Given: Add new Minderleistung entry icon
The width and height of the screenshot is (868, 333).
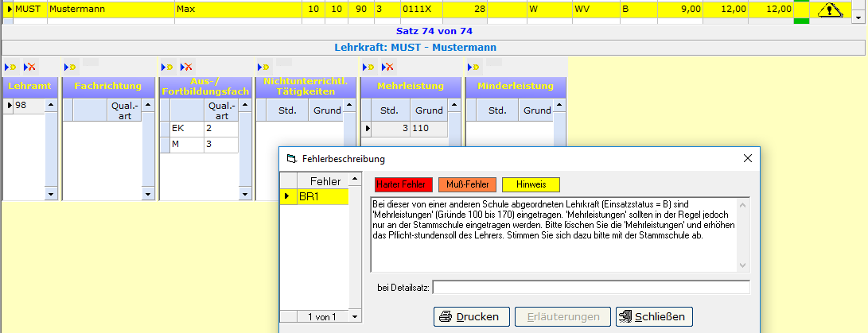Looking at the screenshot, I should 474,67.
